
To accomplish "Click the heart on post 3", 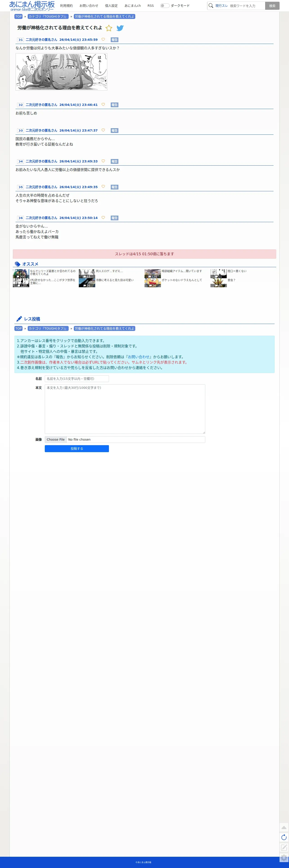I will (103, 130).
